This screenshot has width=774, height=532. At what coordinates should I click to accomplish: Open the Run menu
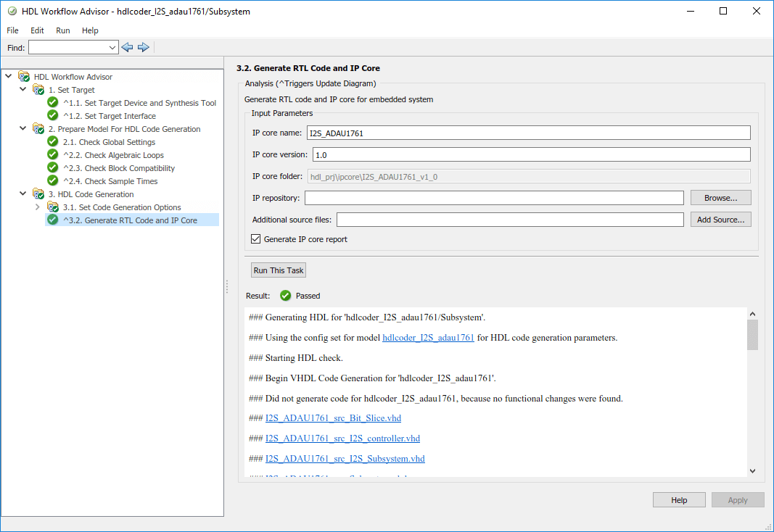[x=63, y=30]
